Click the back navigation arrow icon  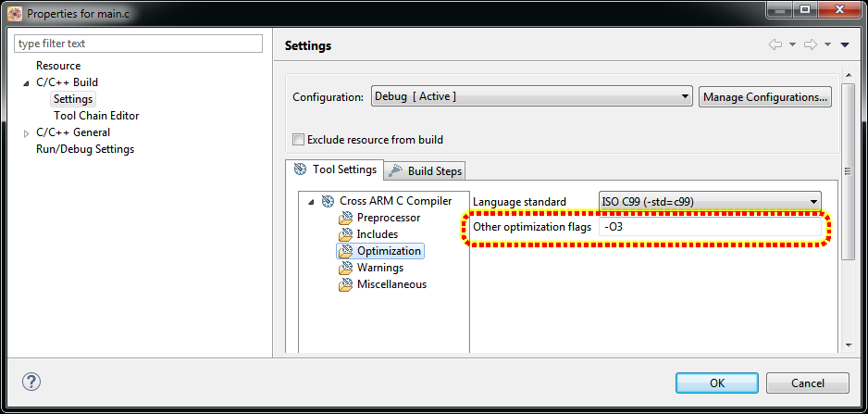click(775, 44)
